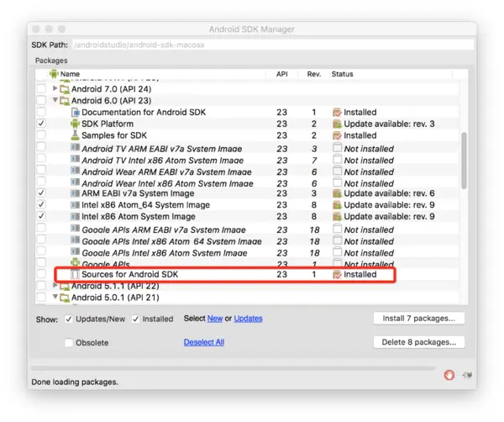Click the Intel x86 Atom System Image icon
This screenshot has width=504, height=422.
point(75,217)
